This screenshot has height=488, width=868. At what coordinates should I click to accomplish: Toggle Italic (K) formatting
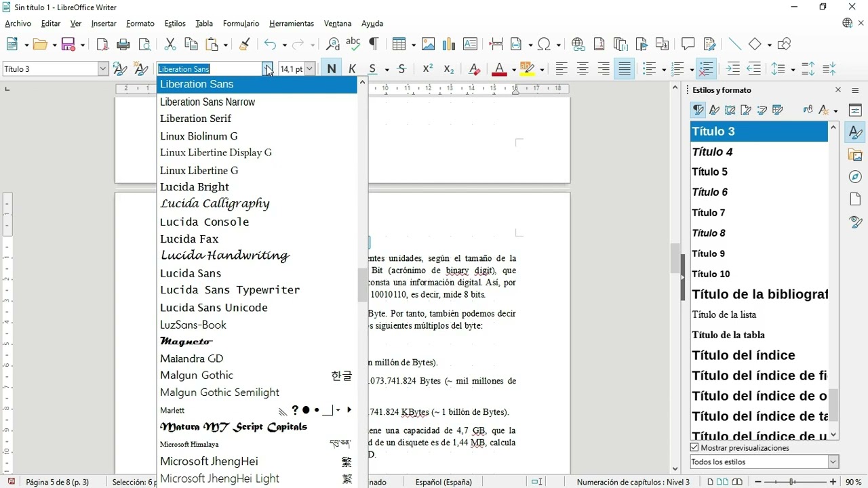pos(352,69)
